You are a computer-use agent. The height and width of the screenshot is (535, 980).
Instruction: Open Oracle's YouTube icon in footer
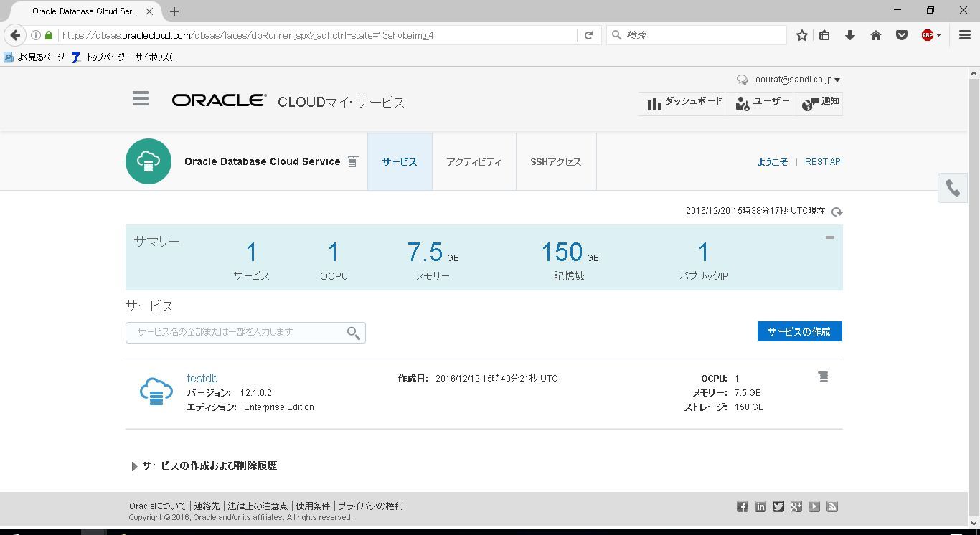814,507
